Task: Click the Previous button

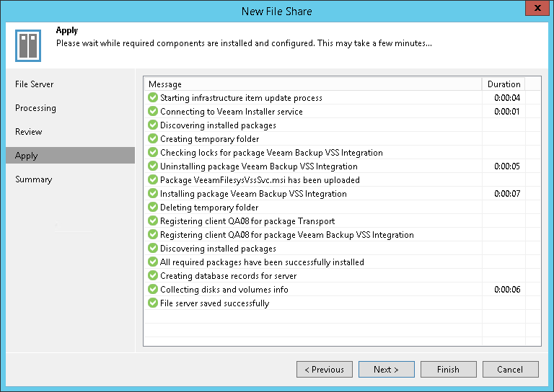Action: coord(325,370)
